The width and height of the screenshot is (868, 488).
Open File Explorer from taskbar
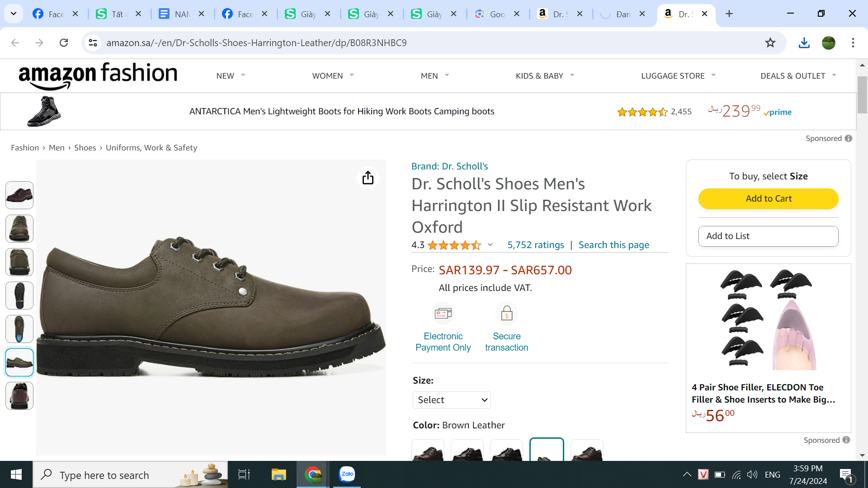(x=278, y=474)
